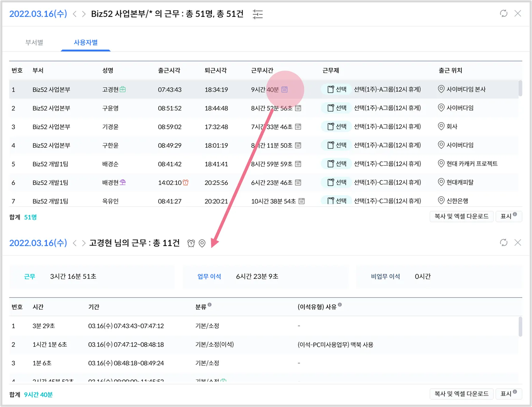
Task: Click the 근무시간 column header
Action: pyautogui.click(x=262, y=71)
